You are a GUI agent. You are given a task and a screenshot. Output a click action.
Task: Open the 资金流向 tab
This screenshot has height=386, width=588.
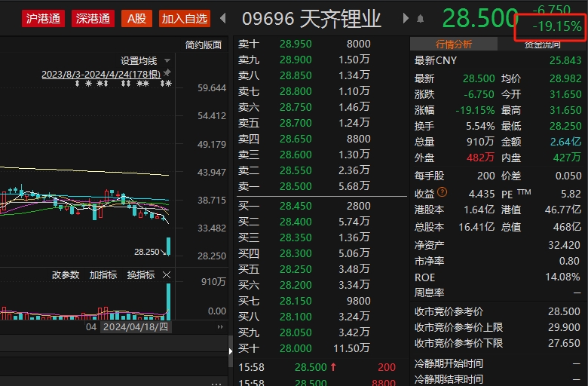point(542,45)
